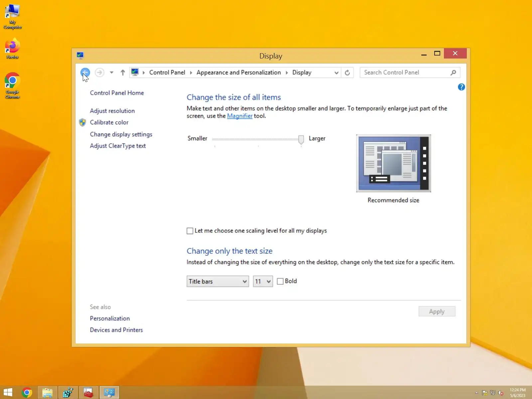Refresh the Display page
532x399 pixels.
[x=347, y=72]
